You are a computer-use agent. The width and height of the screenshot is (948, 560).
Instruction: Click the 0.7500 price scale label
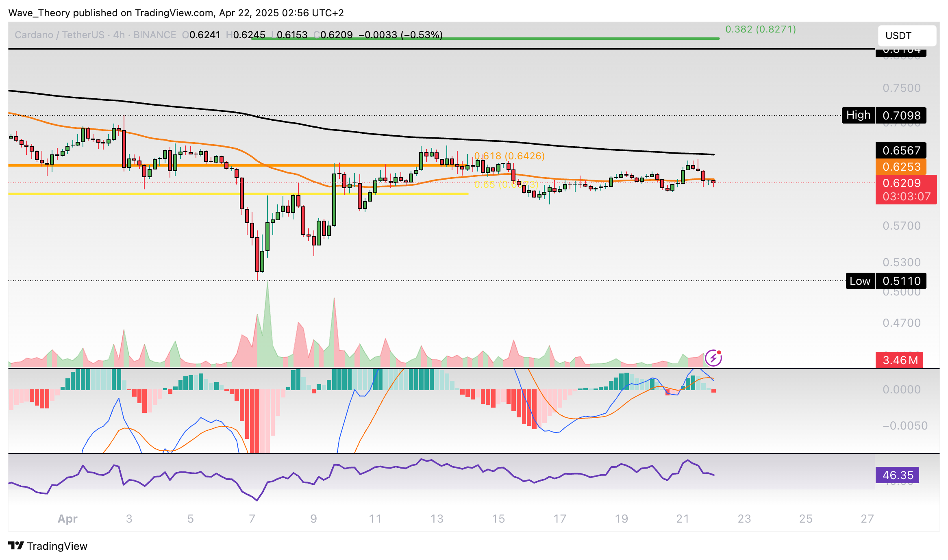[x=901, y=88]
